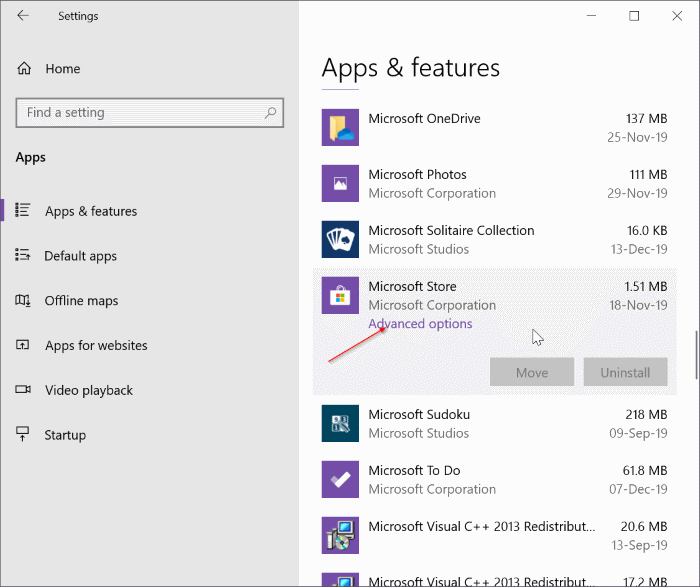Click the search magnifier icon
The height and width of the screenshot is (587, 700).
[270, 112]
